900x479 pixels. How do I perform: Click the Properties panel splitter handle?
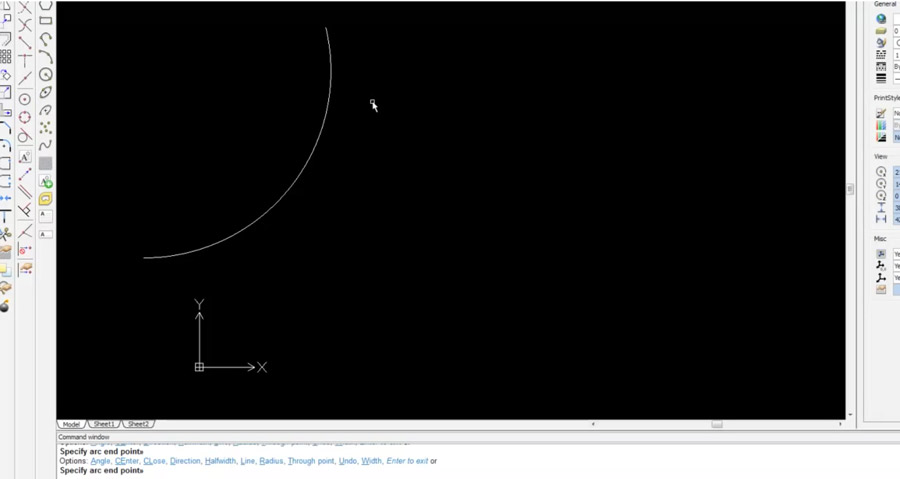click(850, 189)
